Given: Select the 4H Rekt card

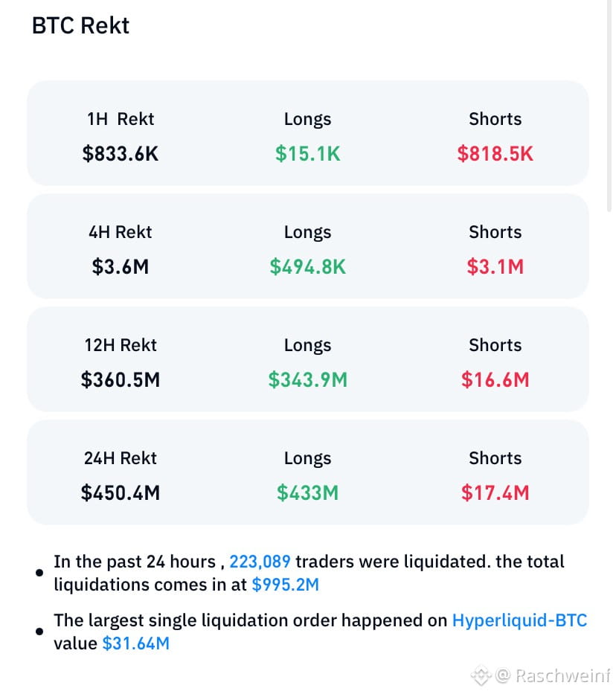Looking at the screenshot, I should (x=307, y=246).
